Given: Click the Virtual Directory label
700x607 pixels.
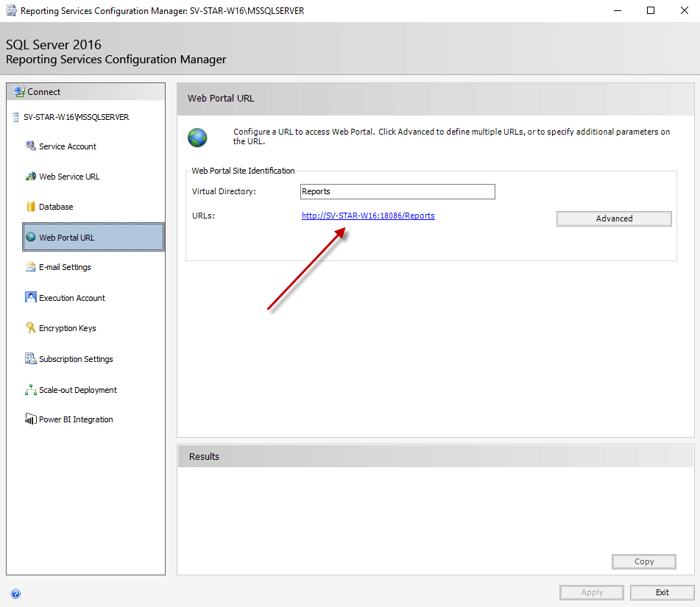Looking at the screenshot, I should tap(224, 191).
